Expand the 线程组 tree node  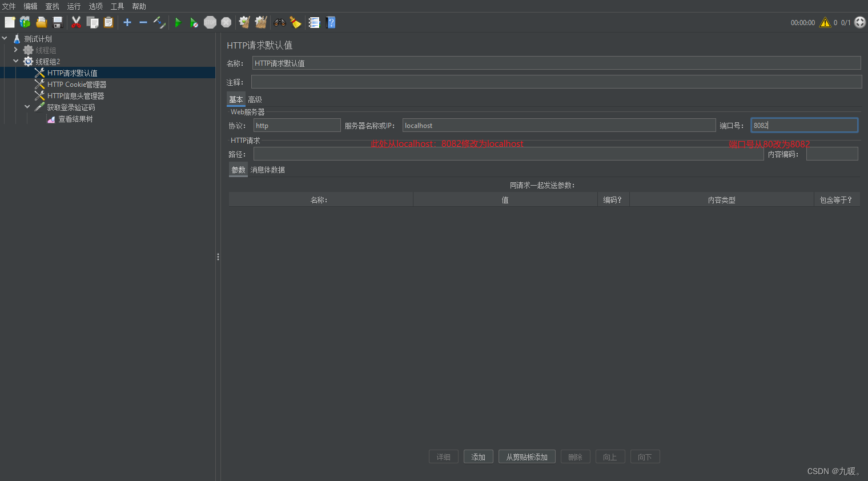[16, 50]
